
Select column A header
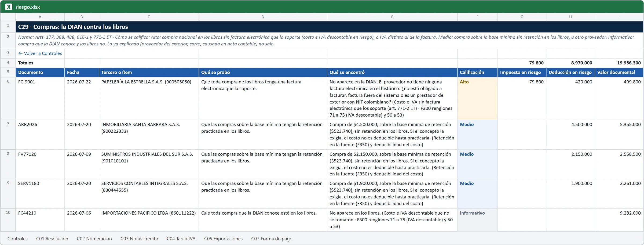pyautogui.click(x=40, y=17)
